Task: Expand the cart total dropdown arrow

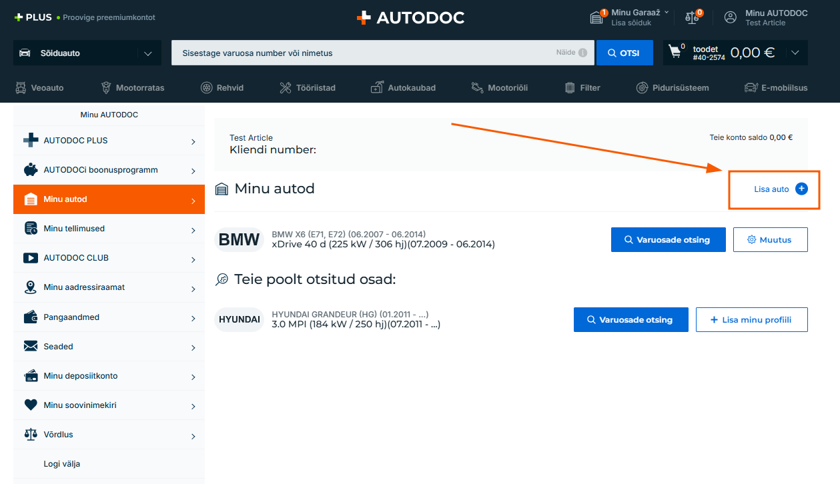Action: [794, 53]
